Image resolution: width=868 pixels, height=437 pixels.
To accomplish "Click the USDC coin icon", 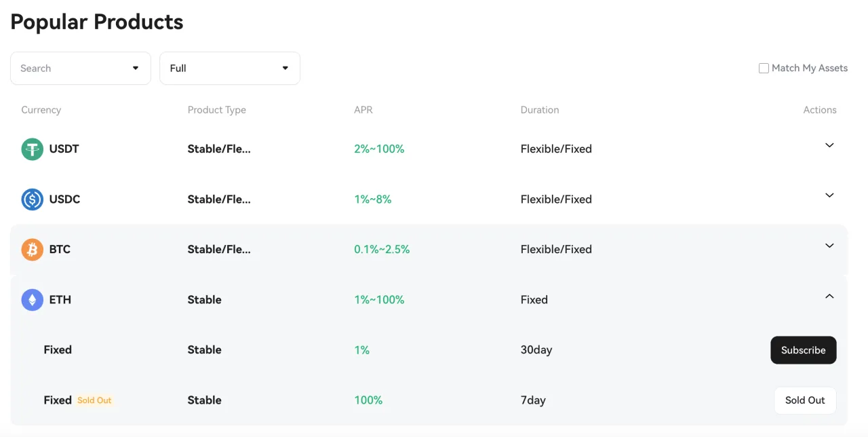I will tap(32, 199).
